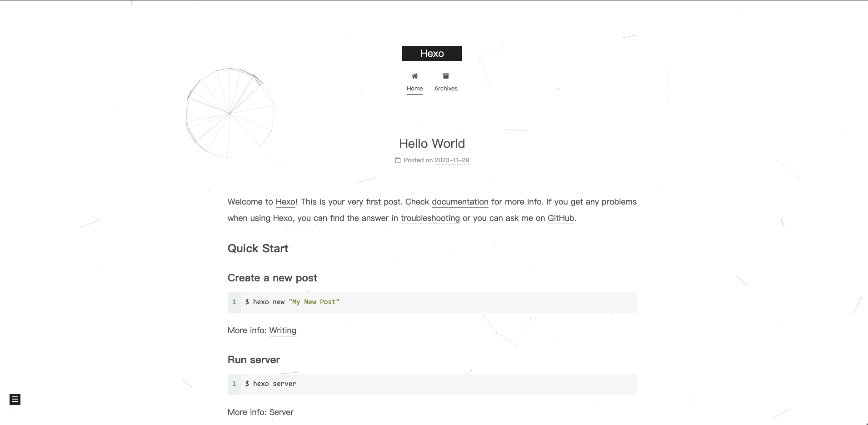Viewport: 868px width, 425px height.
Task: Open the GitHub link
Action: (561, 218)
